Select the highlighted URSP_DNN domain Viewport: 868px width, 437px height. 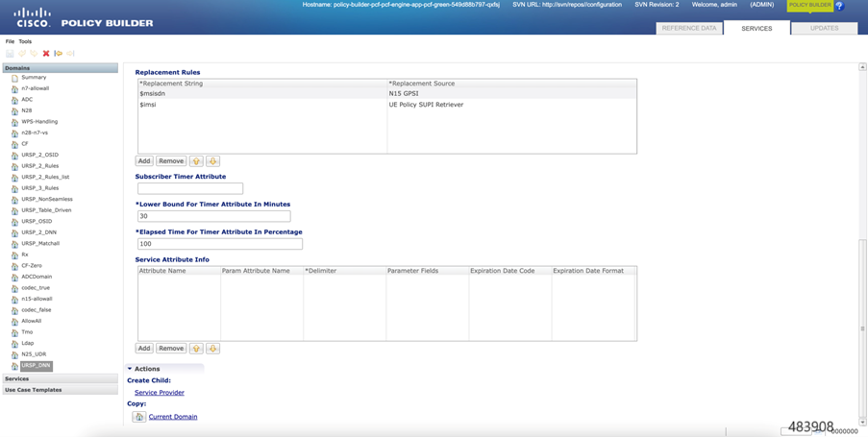[x=36, y=366]
